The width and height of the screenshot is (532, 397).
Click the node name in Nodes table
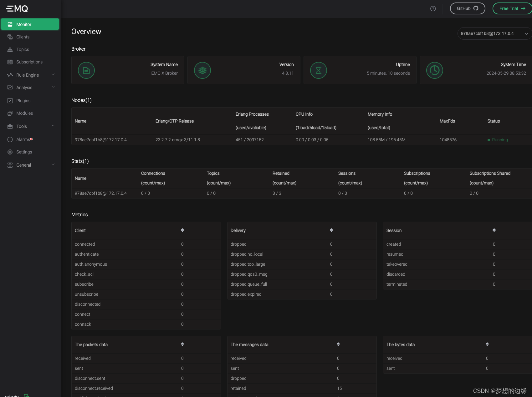[x=101, y=140]
